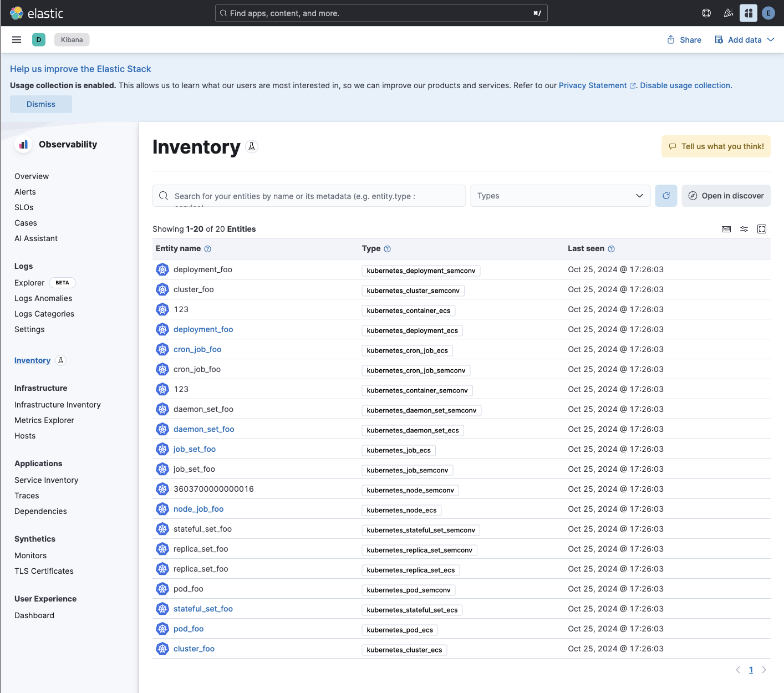Open Hosts in sidebar
The height and width of the screenshot is (693, 784).
pyautogui.click(x=25, y=436)
